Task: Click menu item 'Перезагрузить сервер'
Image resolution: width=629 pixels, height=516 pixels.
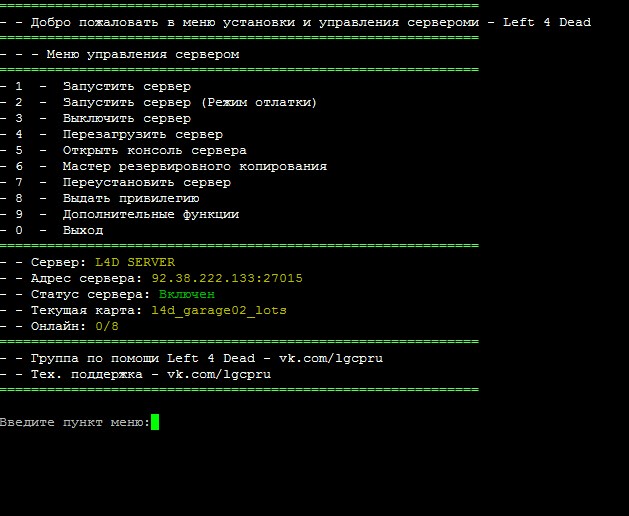Action: 142,134
